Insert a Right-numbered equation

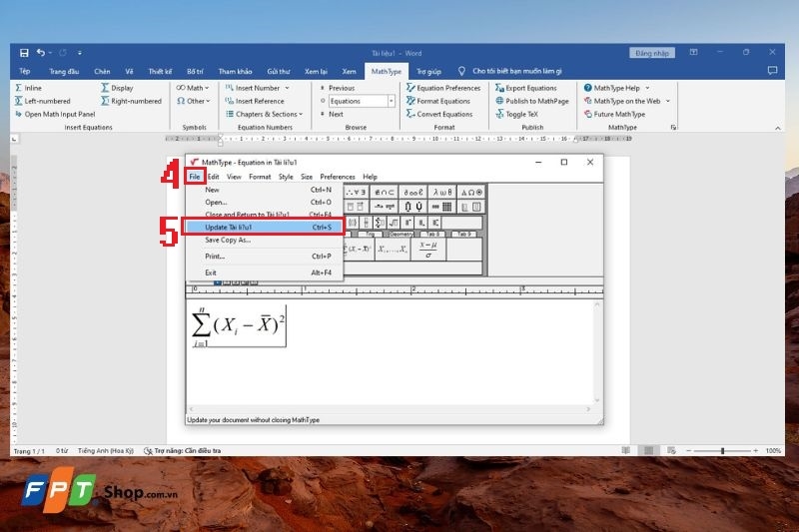point(132,101)
